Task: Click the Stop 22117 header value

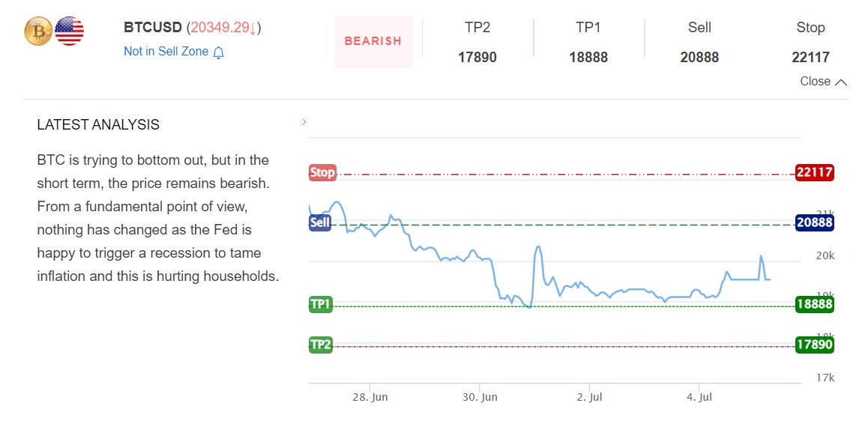Action: tap(810, 57)
